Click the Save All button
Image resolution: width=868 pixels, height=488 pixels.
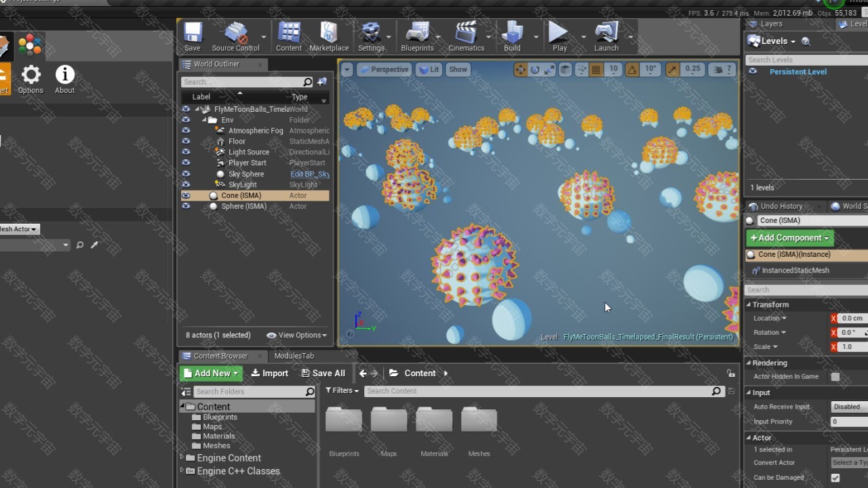[x=323, y=373]
